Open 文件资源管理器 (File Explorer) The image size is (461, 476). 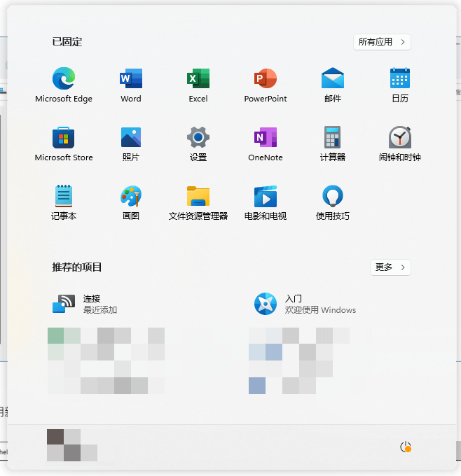click(x=198, y=196)
